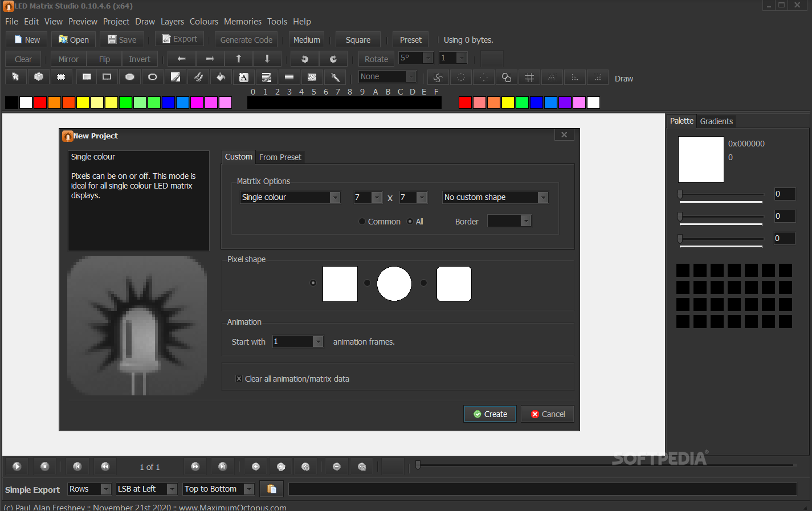Select the flood fill bucket tool
The height and width of the screenshot is (511, 812).
[x=221, y=77]
